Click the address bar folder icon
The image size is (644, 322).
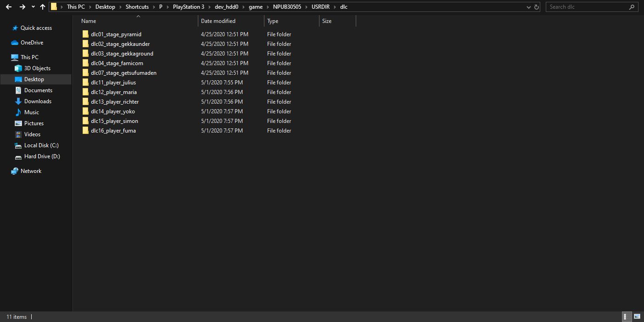coord(54,7)
